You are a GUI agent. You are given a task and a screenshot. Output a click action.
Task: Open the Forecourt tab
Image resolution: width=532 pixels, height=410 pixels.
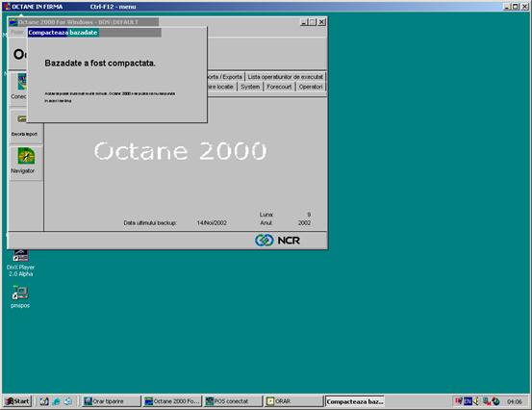tap(279, 87)
